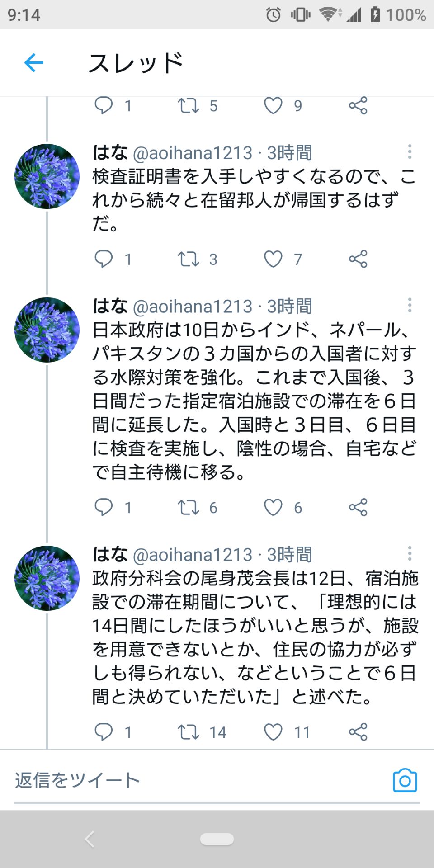Open more options for the 検査証明書 tweet

(x=410, y=152)
